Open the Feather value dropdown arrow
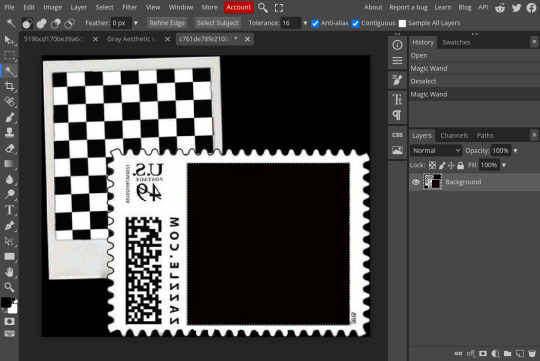Screen dimensions: 540x361 tap(136, 23)
